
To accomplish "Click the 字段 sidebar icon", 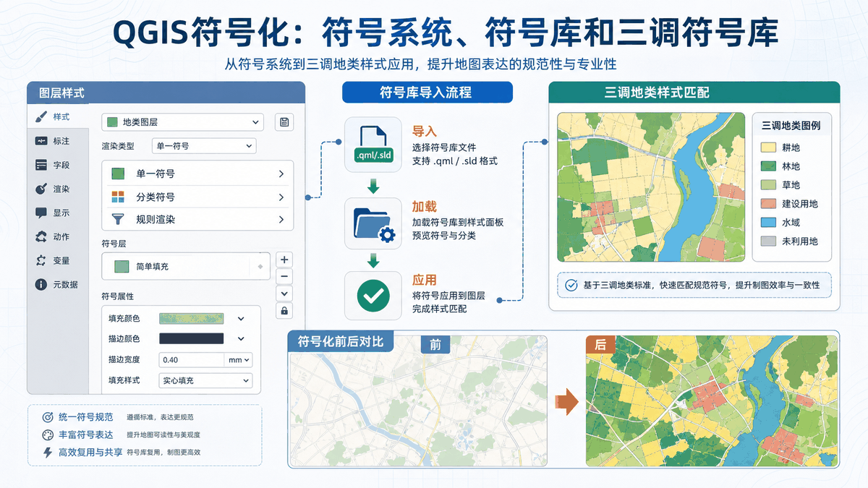I will click(41, 165).
